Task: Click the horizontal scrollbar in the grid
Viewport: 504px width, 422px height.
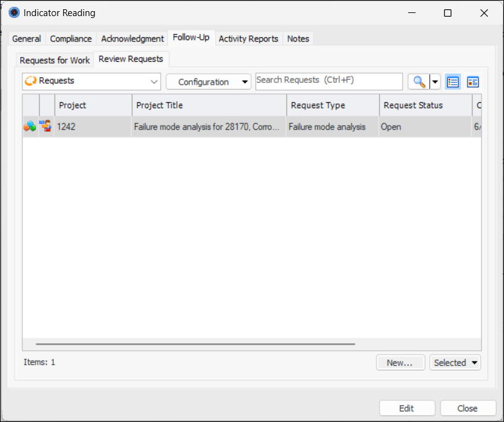Action: pyautogui.click(x=195, y=344)
